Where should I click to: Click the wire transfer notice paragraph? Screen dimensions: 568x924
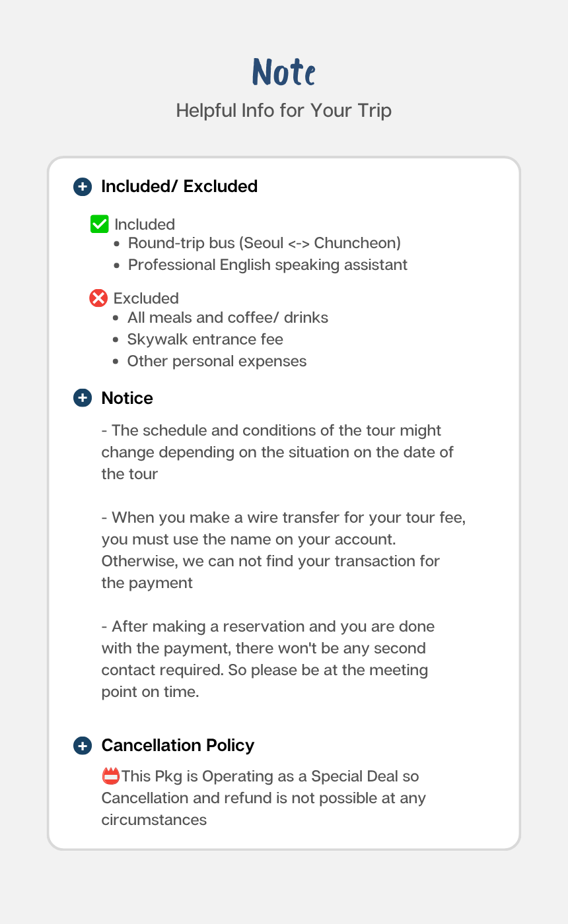tap(284, 550)
